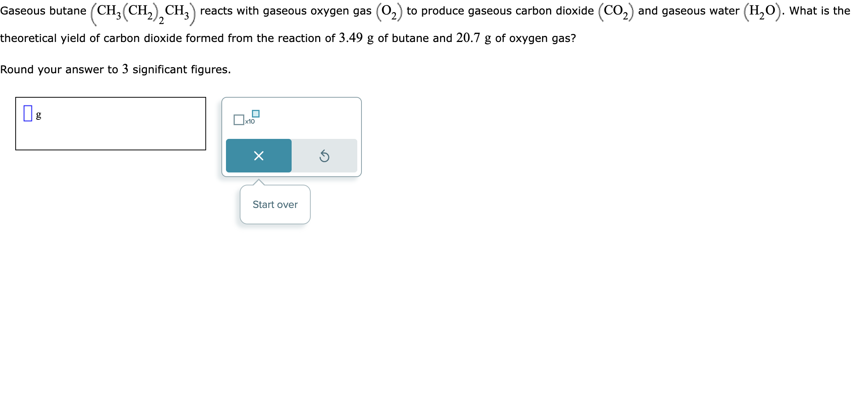
Task: Activate the reset arrow in the answer palette
Action: click(324, 156)
